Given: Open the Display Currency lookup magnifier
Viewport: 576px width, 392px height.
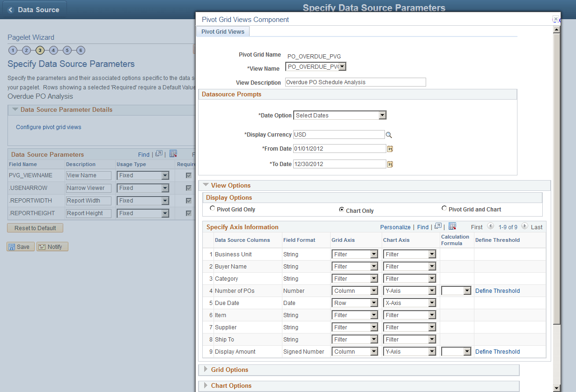Looking at the screenshot, I should click(389, 134).
